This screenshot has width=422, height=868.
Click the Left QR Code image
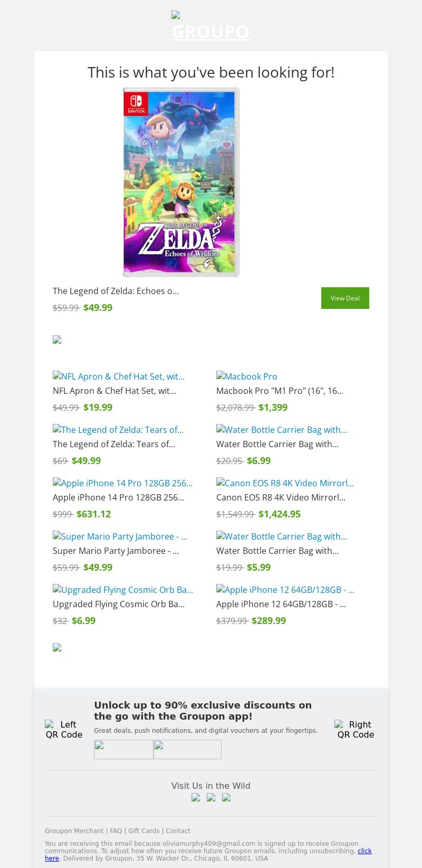(x=64, y=729)
